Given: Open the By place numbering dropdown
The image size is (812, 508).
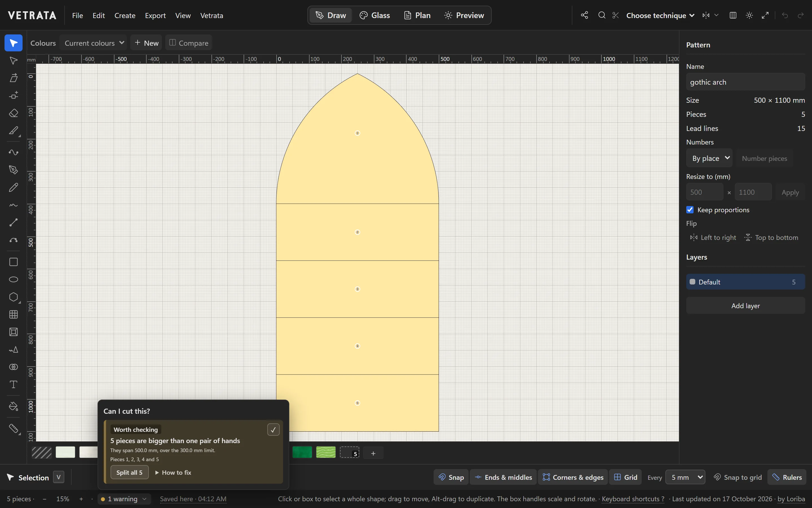Looking at the screenshot, I should tap(709, 158).
